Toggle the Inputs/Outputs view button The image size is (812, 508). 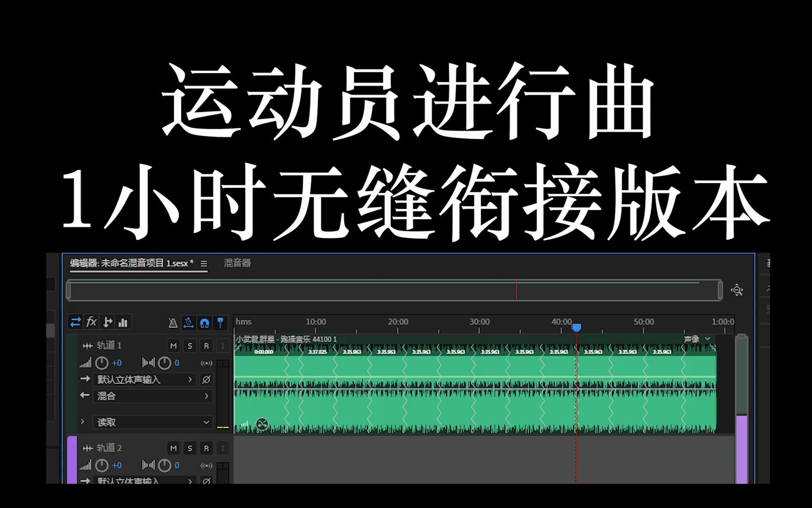tap(76, 322)
